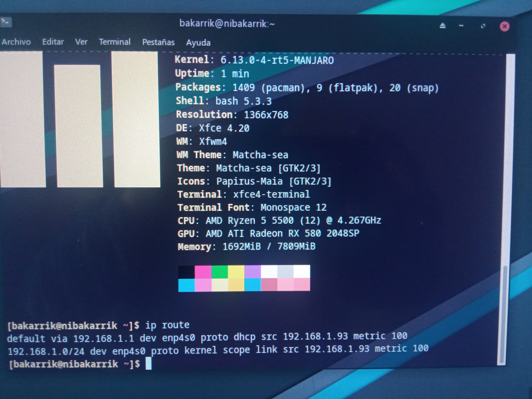Viewport: 532px width, 399px height.
Task: Click the Kernel version line
Action: (254, 60)
